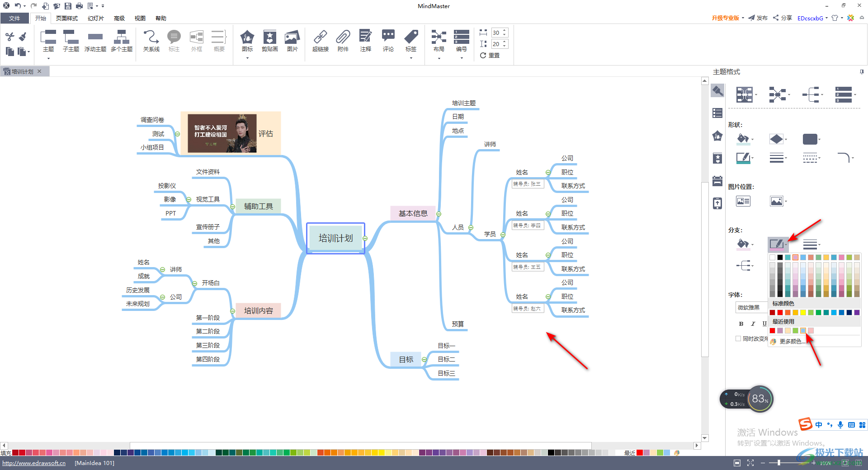
Task: Click 重置 to reset spacing
Action: click(490, 55)
